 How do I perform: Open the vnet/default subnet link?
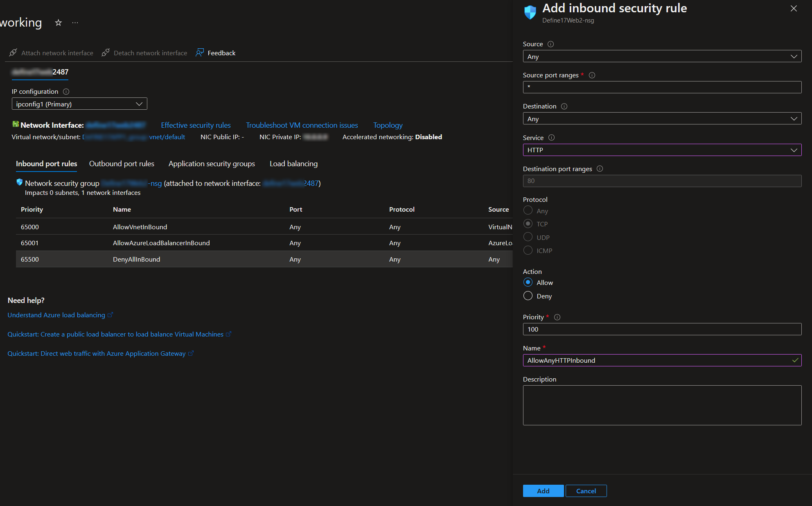(x=134, y=137)
